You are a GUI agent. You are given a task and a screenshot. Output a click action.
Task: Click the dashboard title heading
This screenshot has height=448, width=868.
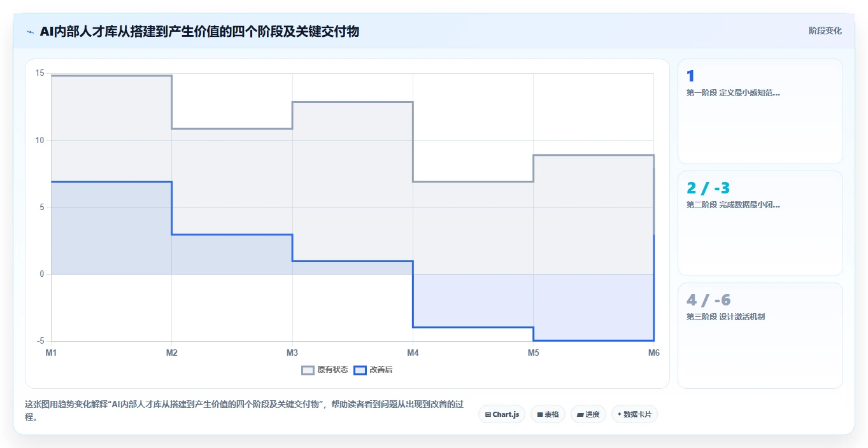click(199, 31)
